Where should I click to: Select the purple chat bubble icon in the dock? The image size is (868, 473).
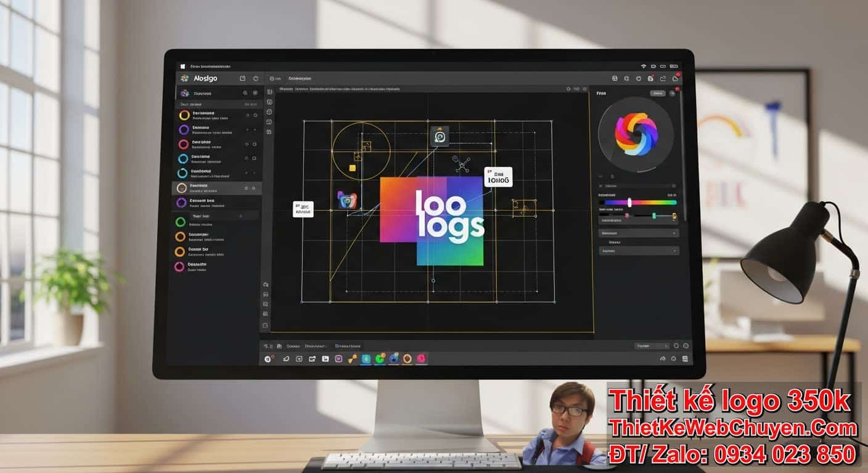click(x=338, y=358)
